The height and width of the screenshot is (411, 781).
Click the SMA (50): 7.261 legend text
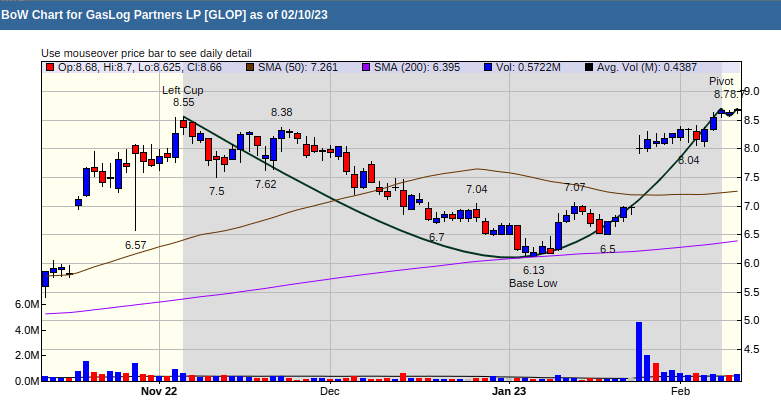(x=298, y=67)
